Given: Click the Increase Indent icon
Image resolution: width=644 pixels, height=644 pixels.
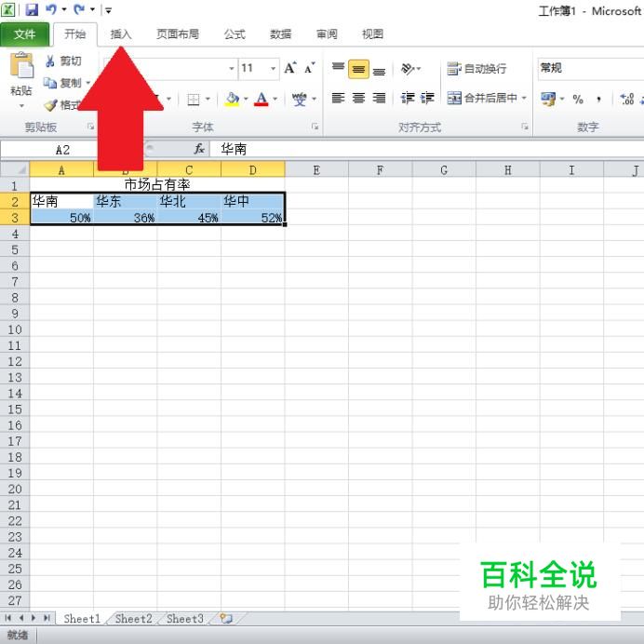Looking at the screenshot, I should (x=427, y=98).
